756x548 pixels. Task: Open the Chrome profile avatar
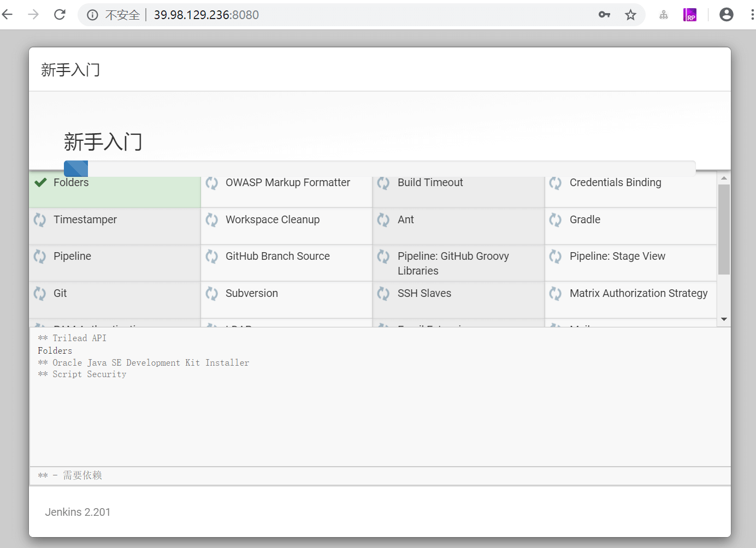727,15
